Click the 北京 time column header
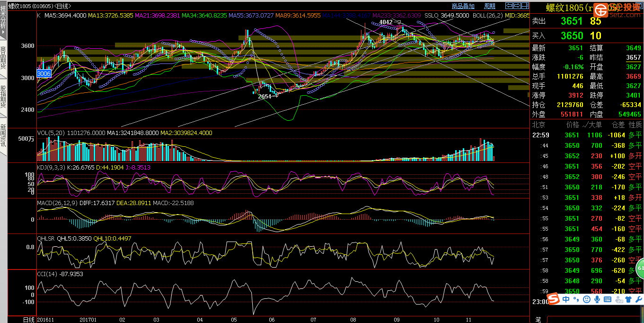 [539, 125]
